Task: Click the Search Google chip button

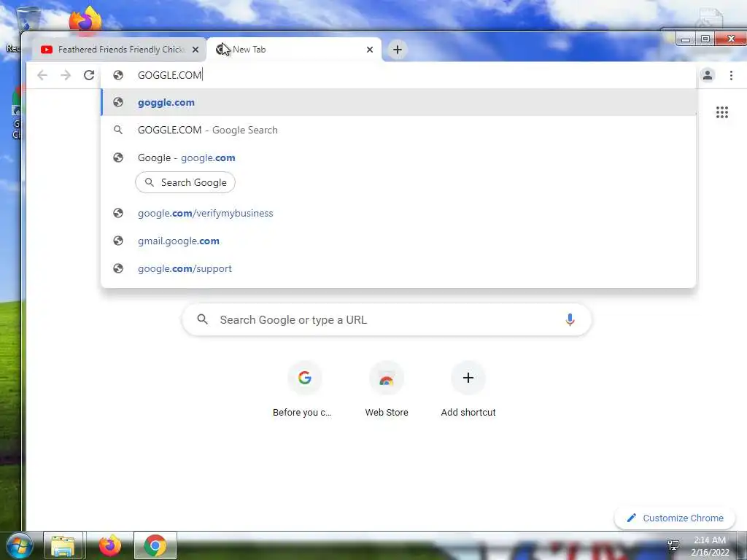Action: tap(185, 182)
